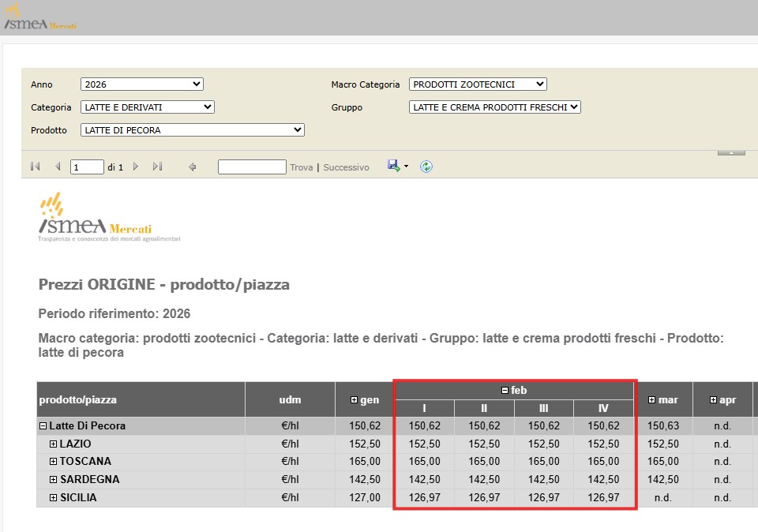Select the prodotto/piazza column header

pyautogui.click(x=141, y=399)
